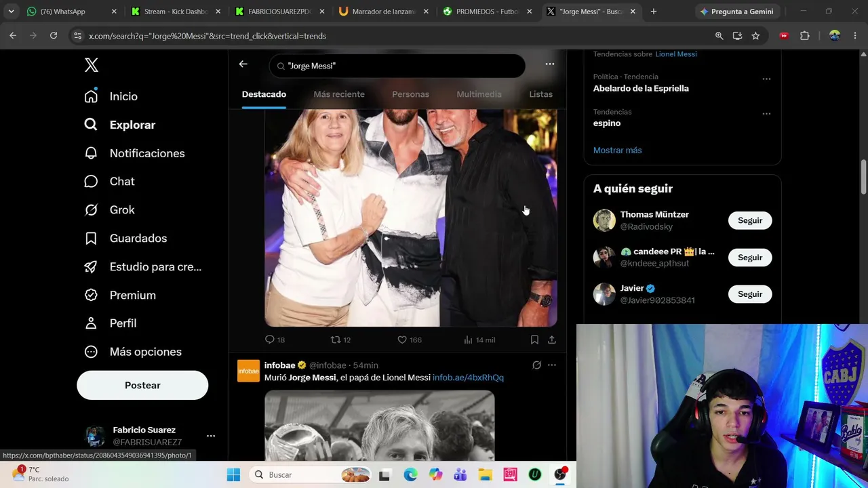Viewport: 868px width, 488px height.
Task: Click the Lionel Messi trends link
Action: coord(676,54)
